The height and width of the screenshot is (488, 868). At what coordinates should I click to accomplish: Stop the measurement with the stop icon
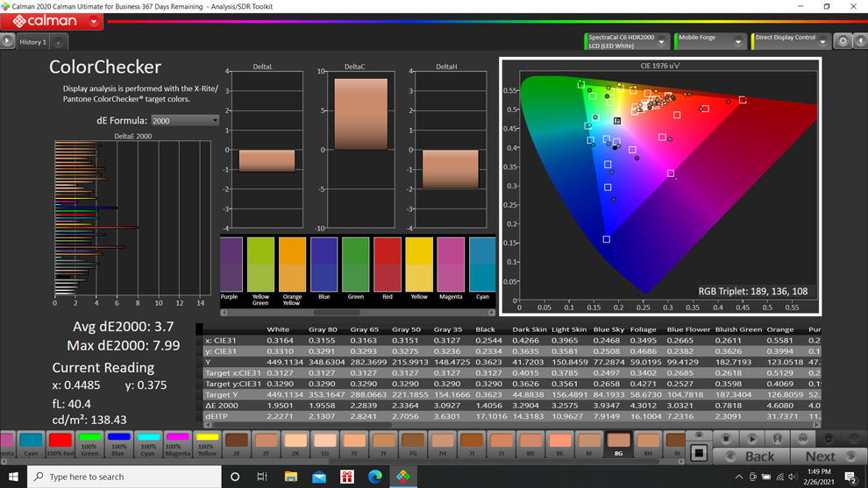(726, 438)
